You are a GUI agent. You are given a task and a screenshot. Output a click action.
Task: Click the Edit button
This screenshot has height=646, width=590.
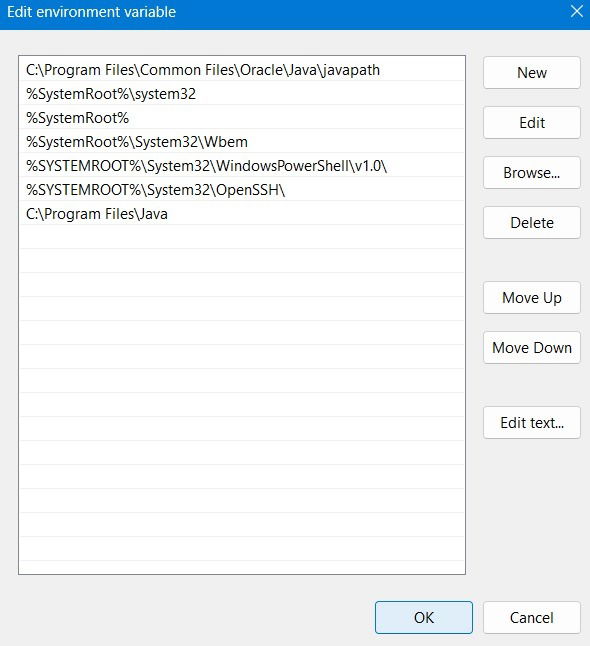pyautogui.click(x=531, y=123)
